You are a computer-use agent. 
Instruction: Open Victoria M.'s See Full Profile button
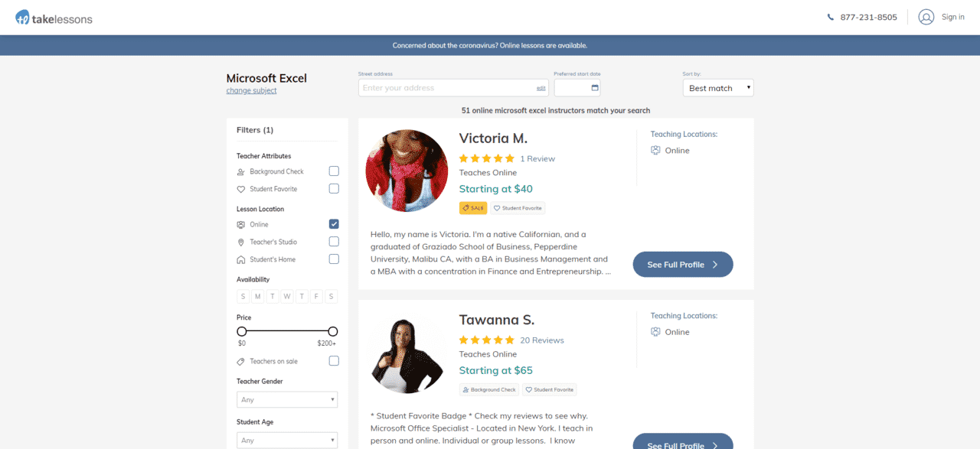click(683, 265)
